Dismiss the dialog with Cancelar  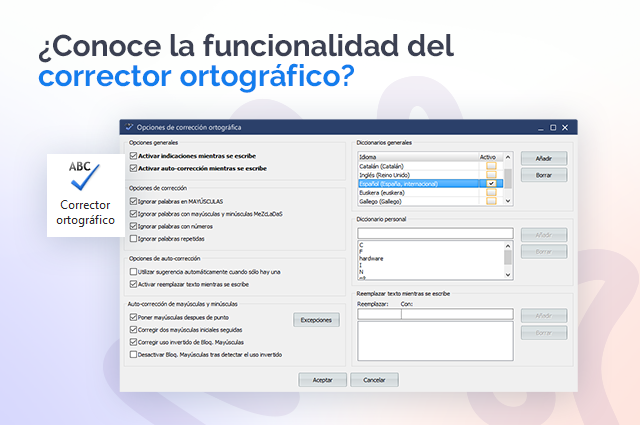pyautogui.click(x=374, y=380)
